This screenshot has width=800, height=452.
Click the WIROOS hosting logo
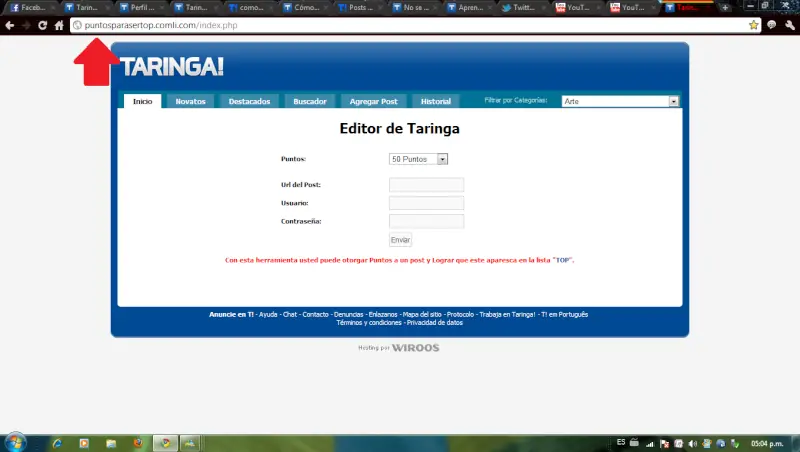tap(415, 348)
